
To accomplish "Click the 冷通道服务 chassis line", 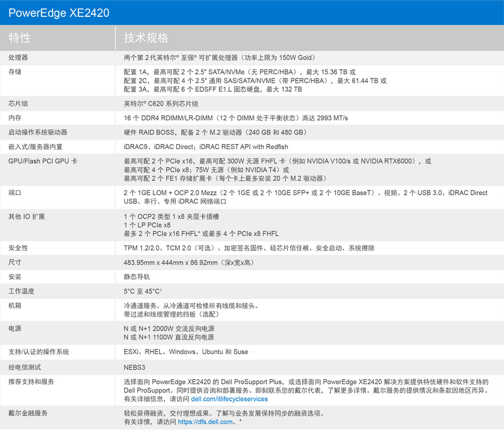I will [x=192, y=305].
